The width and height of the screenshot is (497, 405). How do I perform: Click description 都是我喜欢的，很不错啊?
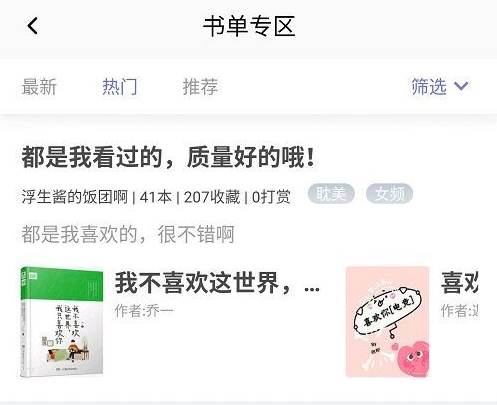tap(128, 234)
